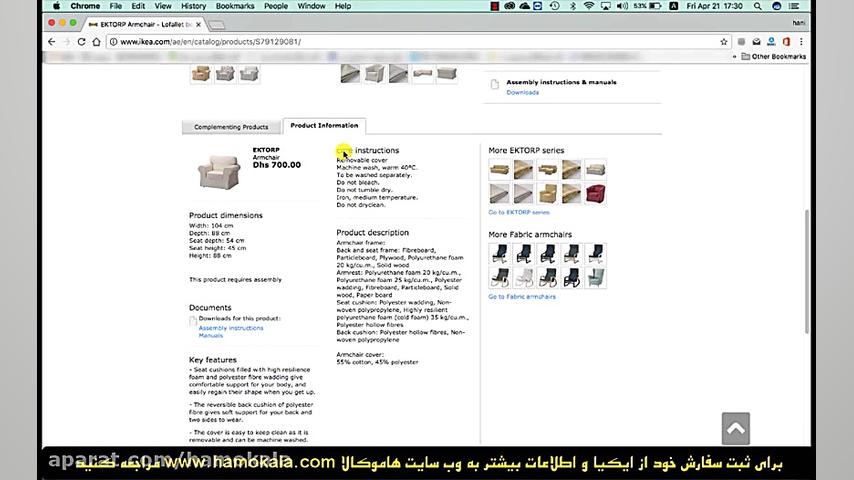854x480 pixels.
Task: Click the Siri icon in the menu bar
Action: (777, 6)
